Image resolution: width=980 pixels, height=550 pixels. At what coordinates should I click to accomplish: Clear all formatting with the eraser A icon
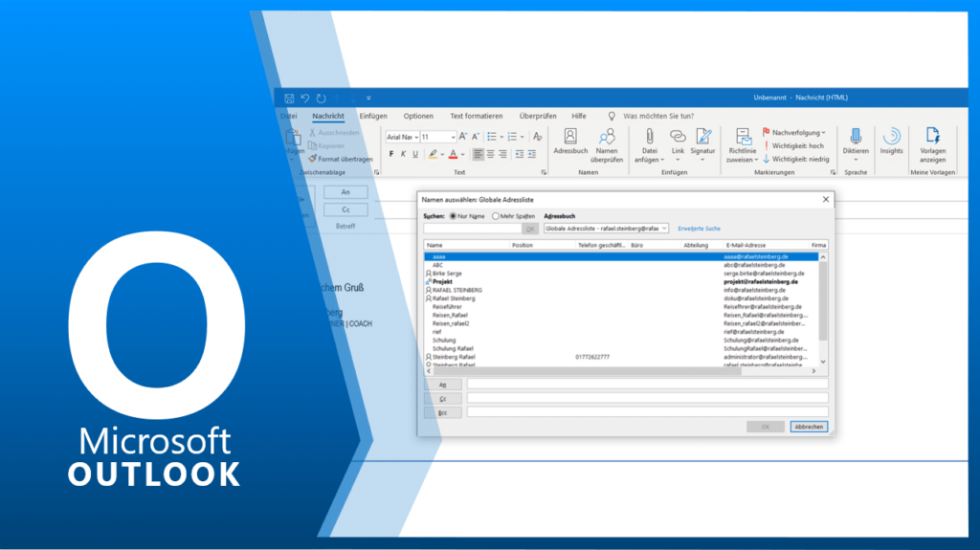(537, 136)
